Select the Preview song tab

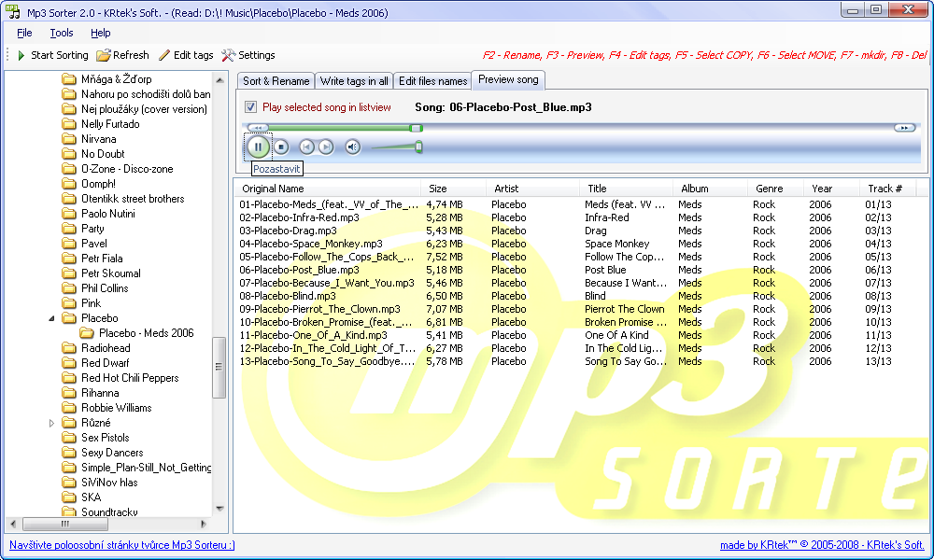pyautogui.click(x=508, y=79)
